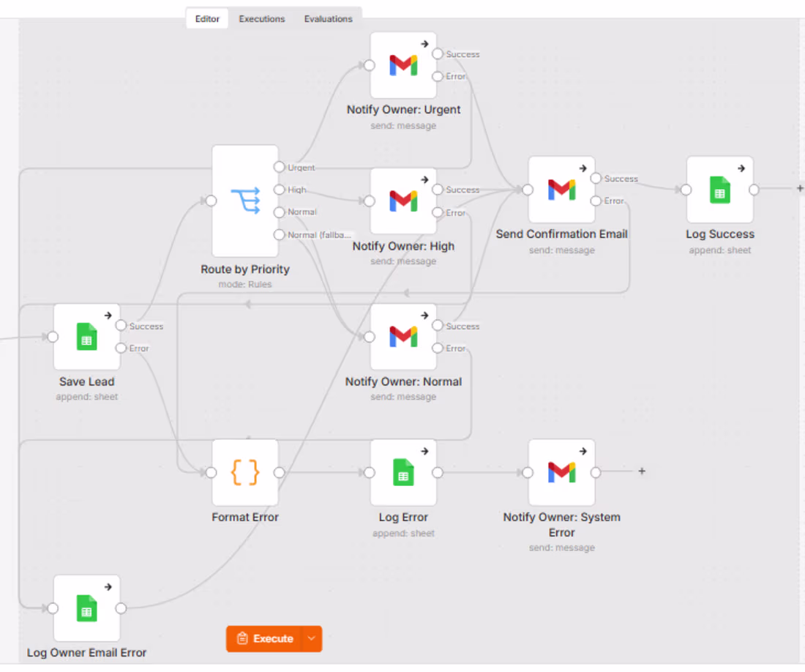
Task: Click the Send Confirmation Email input connector
Action: pyautogui.click(x=528, y=190)
